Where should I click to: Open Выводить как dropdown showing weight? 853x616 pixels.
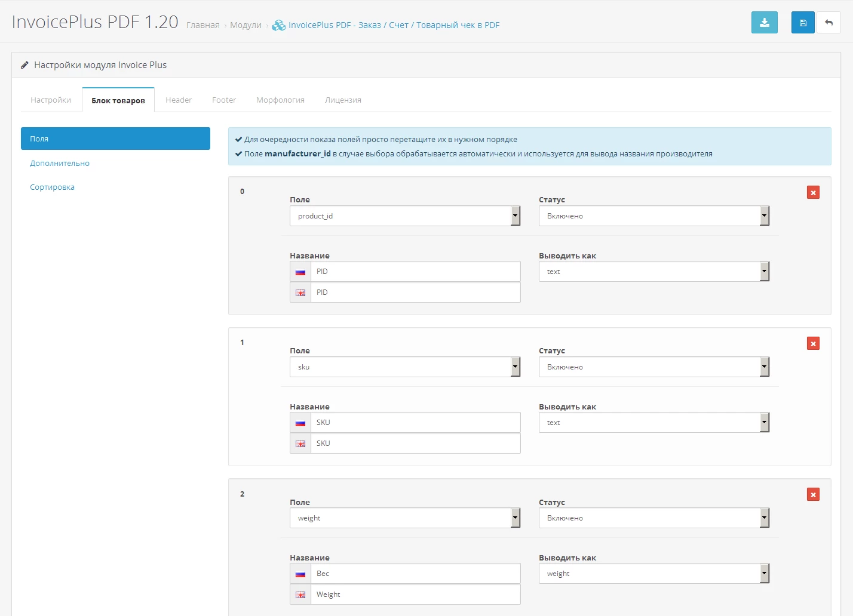(654, 574)
